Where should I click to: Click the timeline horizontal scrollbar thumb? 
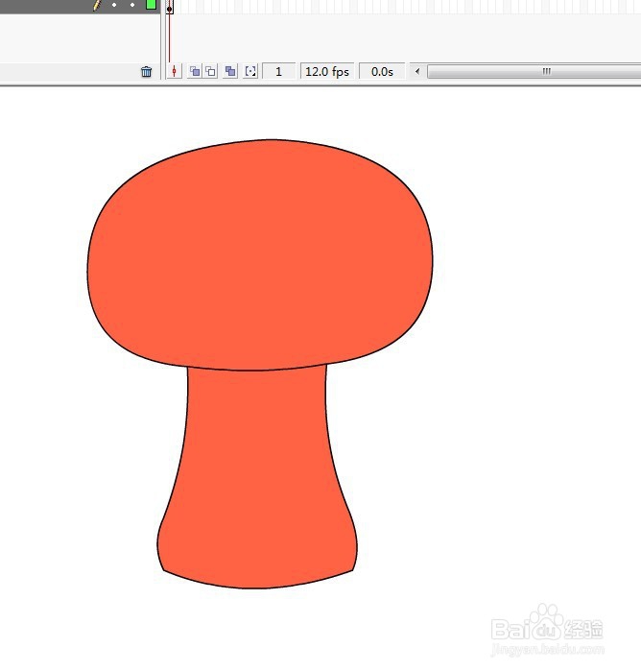tap(534, 71)
